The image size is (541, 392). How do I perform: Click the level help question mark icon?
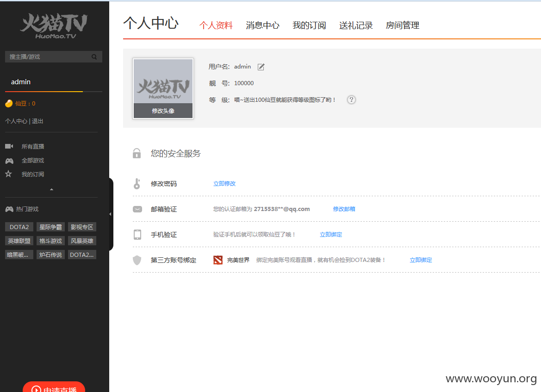[351, 100]
